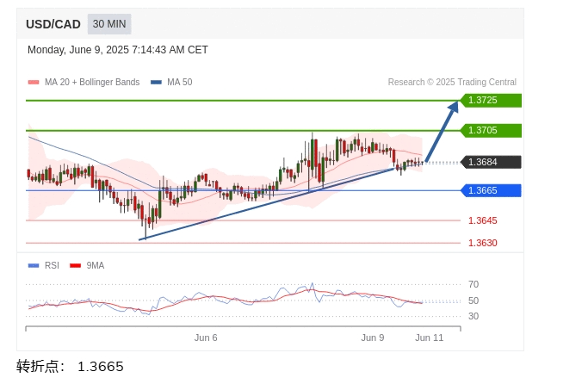The image size is (588, 384).
Task: Click the RSI legend swatch
Action: pos(34,265)
